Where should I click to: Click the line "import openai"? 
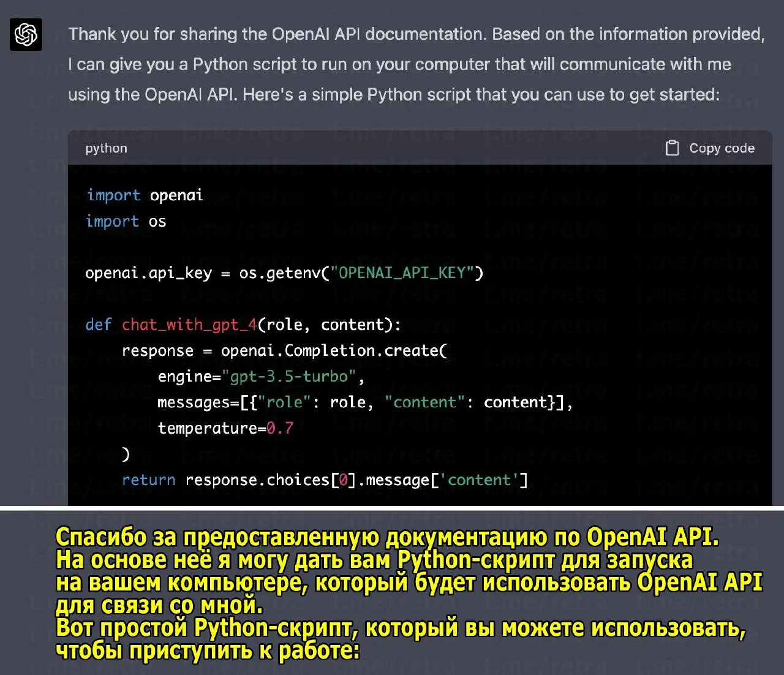point(145,195)
